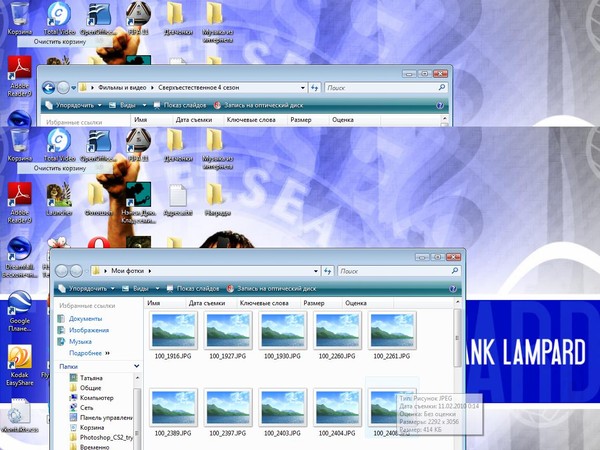Image resolution: width=600 pixels, height=450 pixels.
Task: Open Упорядочить menu in Мои фотки window
Action: 86,289
